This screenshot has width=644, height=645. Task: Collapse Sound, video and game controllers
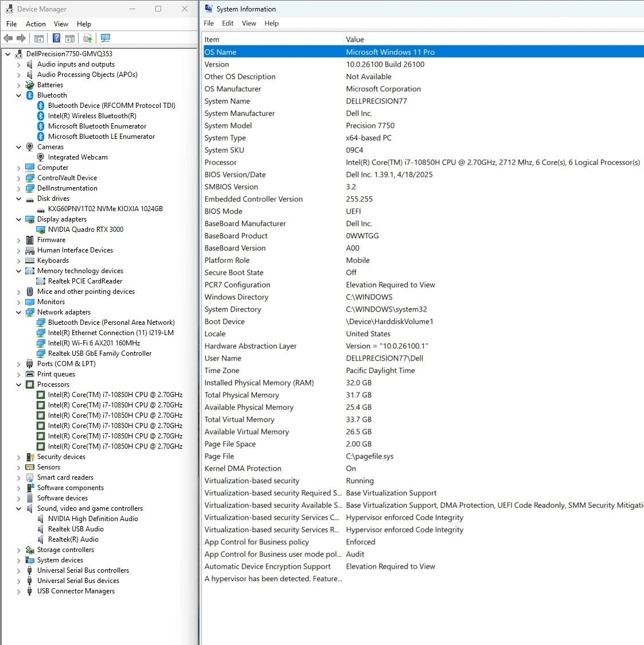pos(18,508)
